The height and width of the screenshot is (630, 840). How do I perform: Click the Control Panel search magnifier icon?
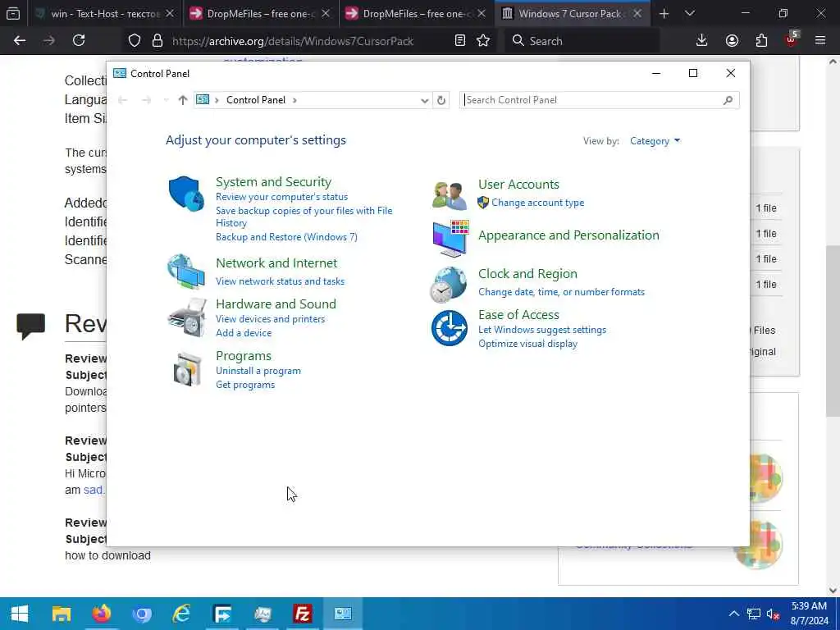click(728, 100)
